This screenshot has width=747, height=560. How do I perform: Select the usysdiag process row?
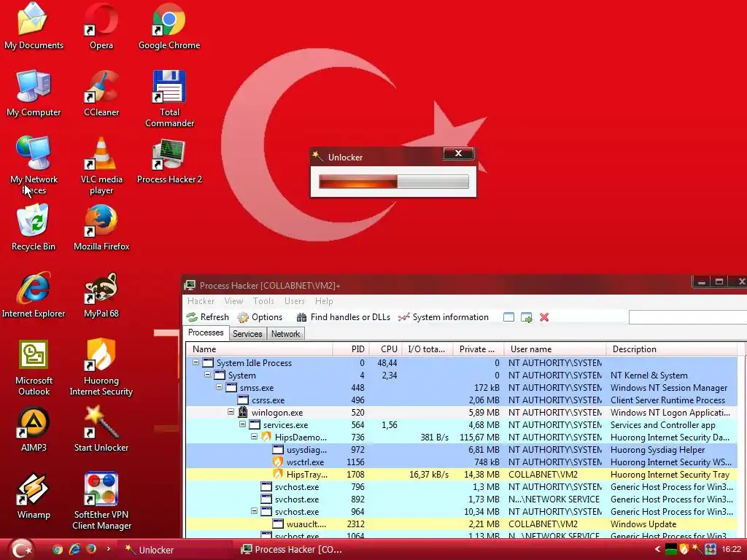tap(461, 449)
